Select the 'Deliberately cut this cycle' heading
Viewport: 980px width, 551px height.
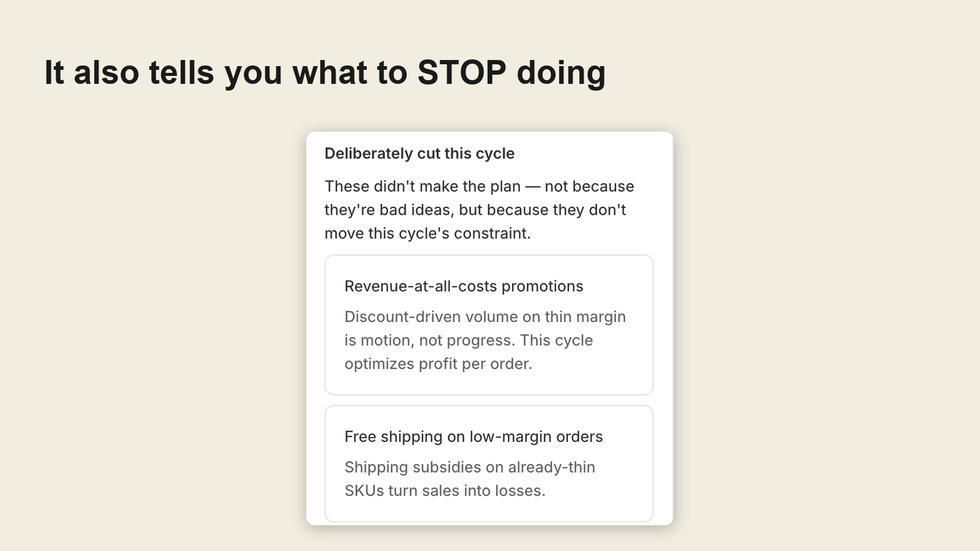(420, 154)
